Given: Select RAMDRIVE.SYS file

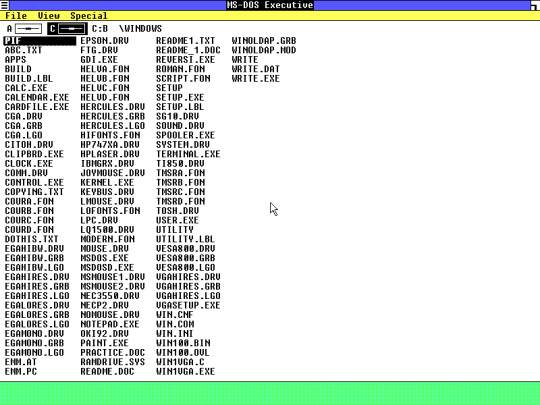Looking at the screenshot, I should [113, 362].
